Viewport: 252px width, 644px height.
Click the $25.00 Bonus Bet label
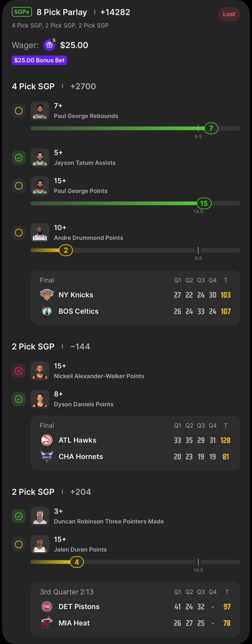(39, 61)
